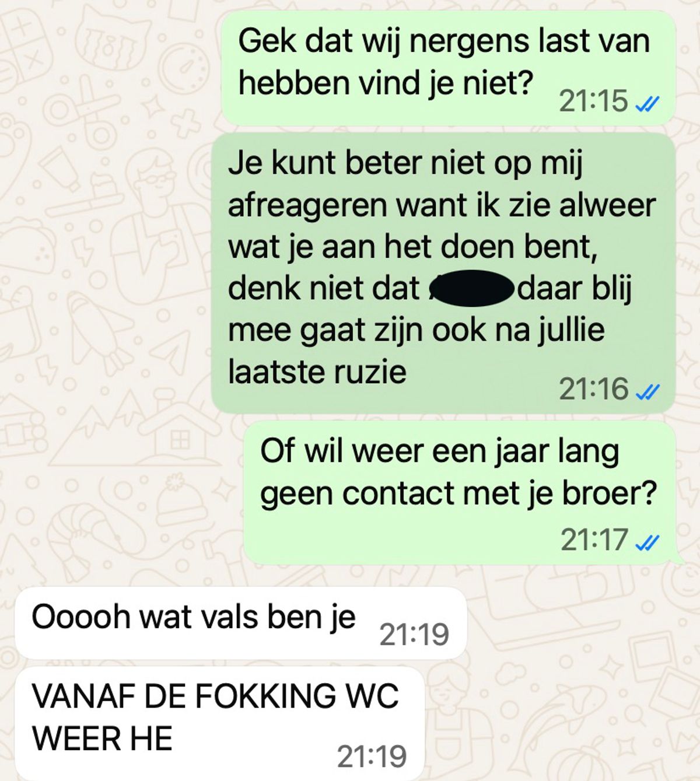Screen dimensions: 700x781
Task: Tap the 21:15 timestamp
Action: click(593, 101)
